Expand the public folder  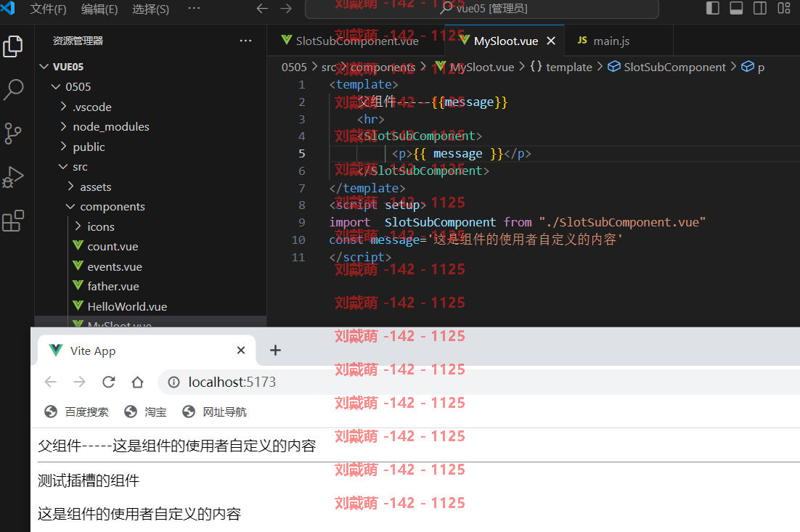(x=152, y=147)
